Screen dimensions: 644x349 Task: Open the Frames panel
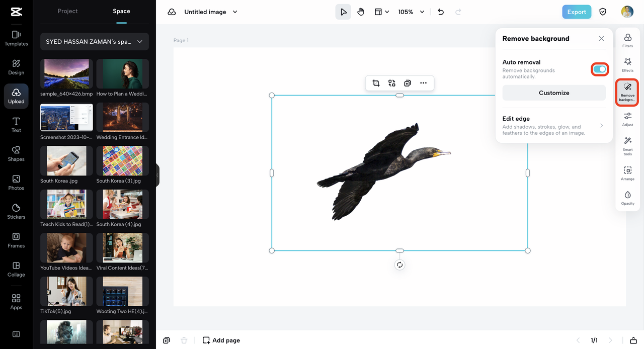(16, 240)
